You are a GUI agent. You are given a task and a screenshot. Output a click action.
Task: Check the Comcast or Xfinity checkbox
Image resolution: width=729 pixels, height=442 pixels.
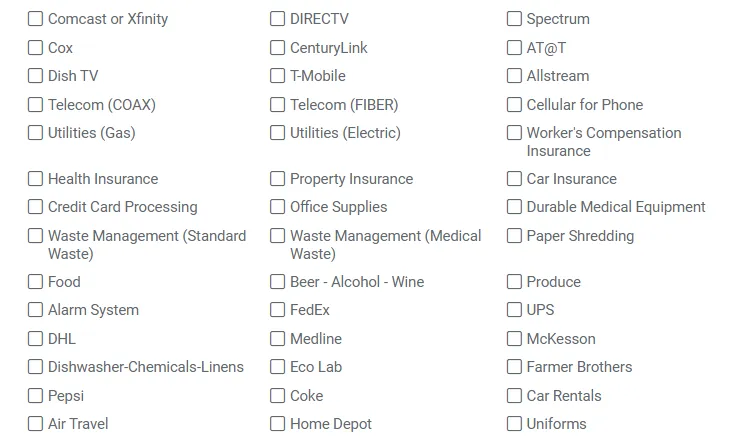click(x=36, y=19)
